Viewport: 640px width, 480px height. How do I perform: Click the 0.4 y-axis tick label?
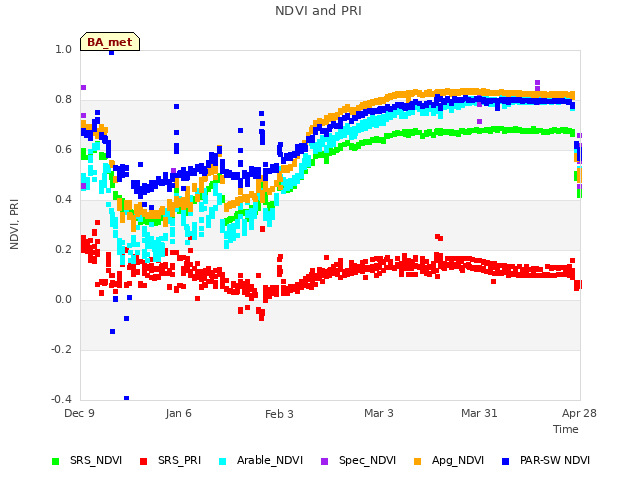tap(63, 199)
